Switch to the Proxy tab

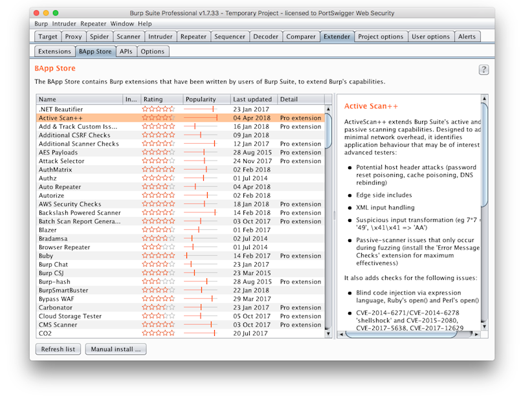(x=73, y=37)
